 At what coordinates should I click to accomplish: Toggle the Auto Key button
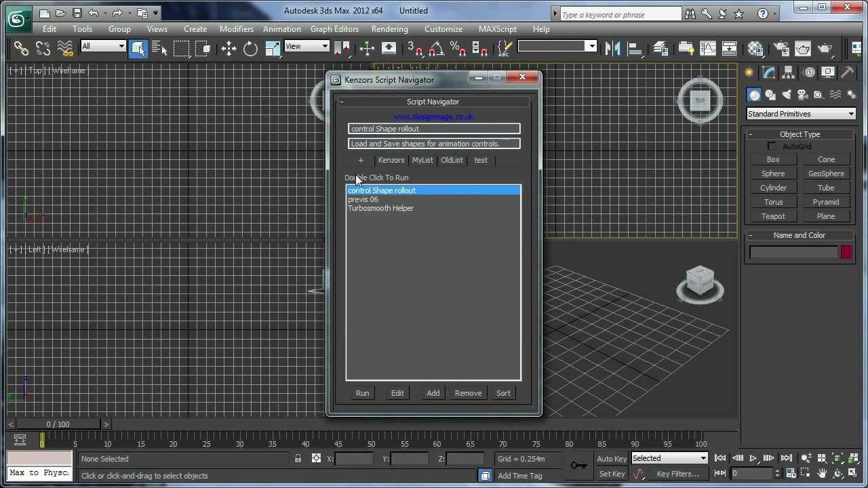point(612,459)
